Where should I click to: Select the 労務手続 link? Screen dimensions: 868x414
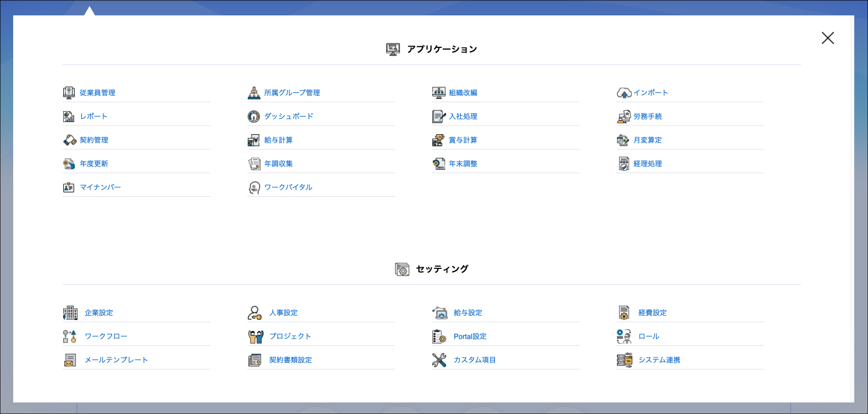coord(648,117)
